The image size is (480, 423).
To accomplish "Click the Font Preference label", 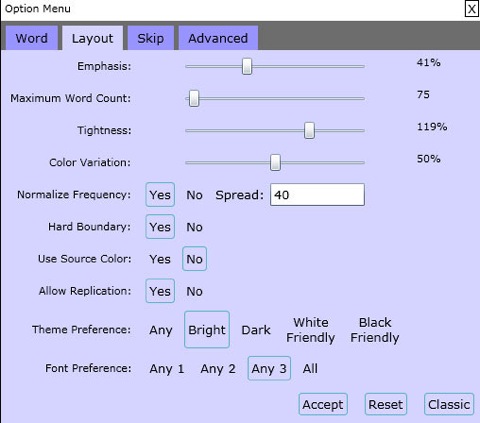I will (x=88, y=368).
